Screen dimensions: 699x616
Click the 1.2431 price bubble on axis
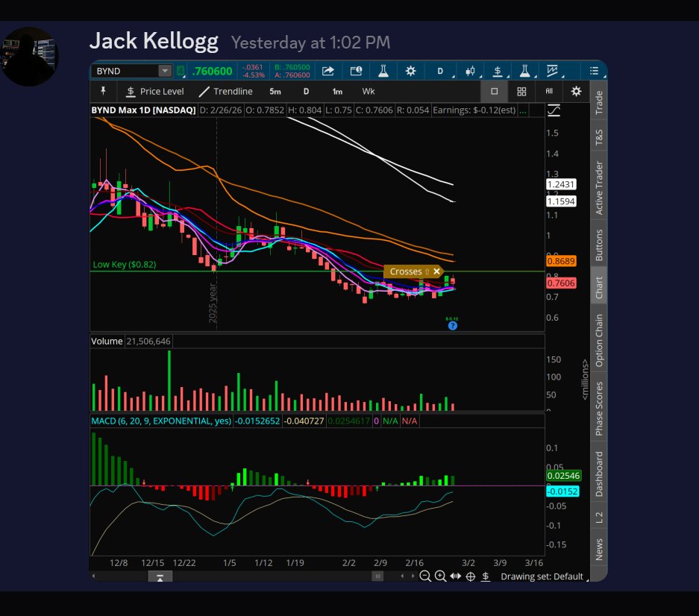[561, 184]
